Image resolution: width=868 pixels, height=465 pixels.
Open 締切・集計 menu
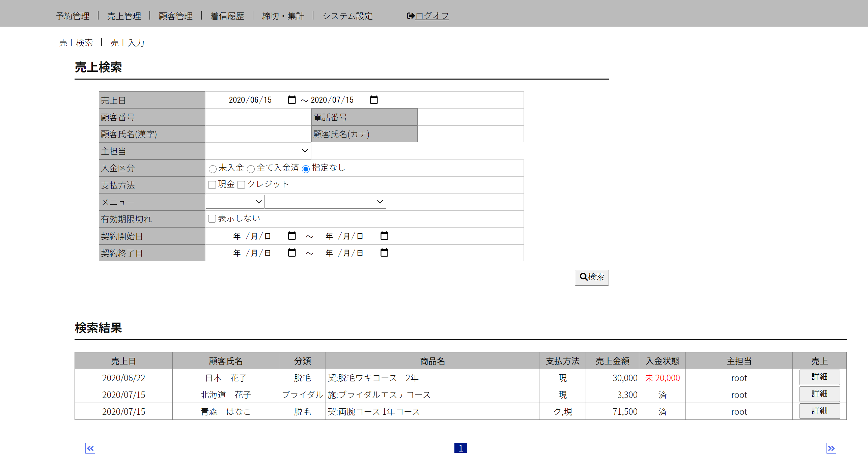283,16
